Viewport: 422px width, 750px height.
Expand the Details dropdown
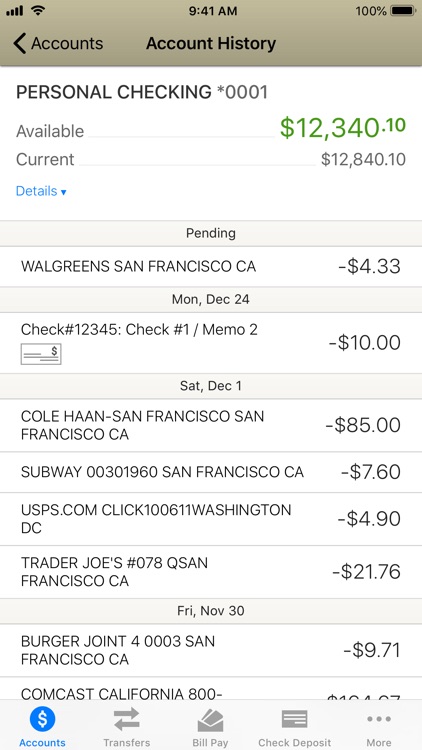(x=41, y=191)
